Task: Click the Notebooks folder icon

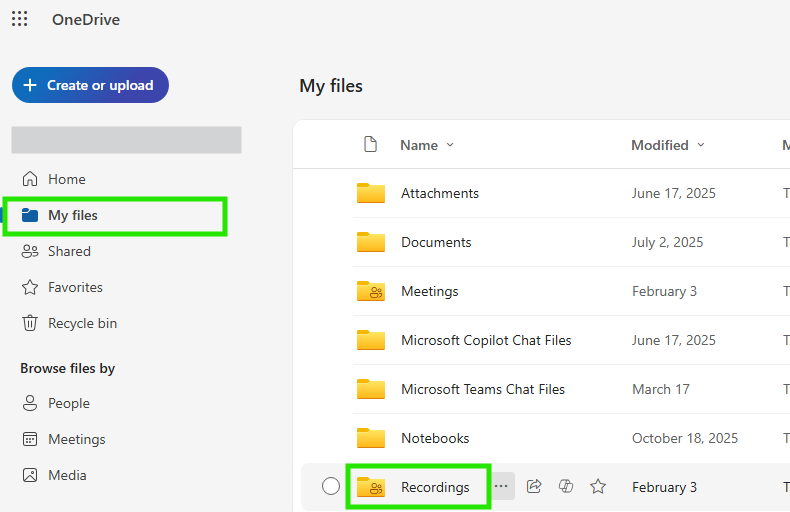Action: [x=371, y=437]
